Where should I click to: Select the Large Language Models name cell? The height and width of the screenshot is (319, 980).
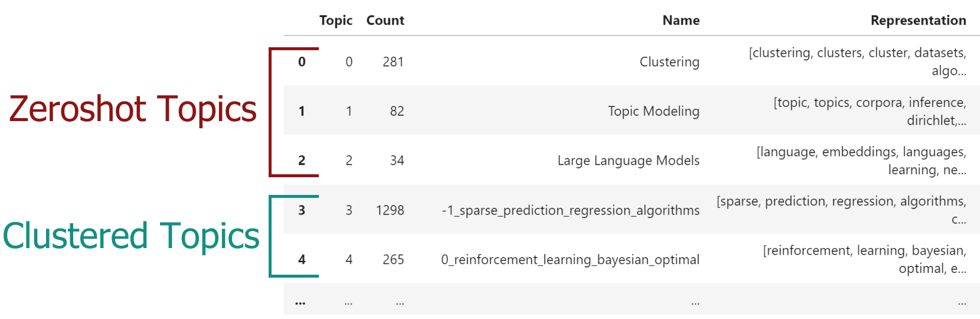pyautogui.click(x=628, y=161)
